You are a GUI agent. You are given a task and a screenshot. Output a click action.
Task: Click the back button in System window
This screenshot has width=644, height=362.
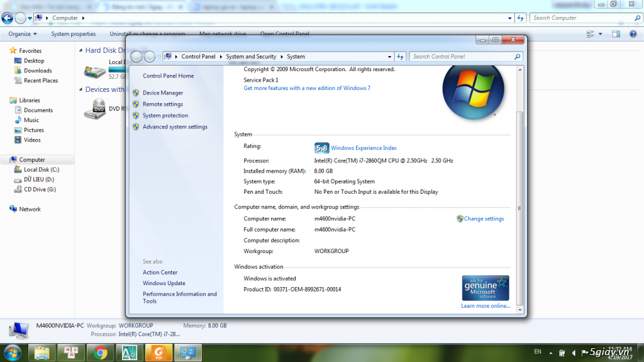coord(136,57)
